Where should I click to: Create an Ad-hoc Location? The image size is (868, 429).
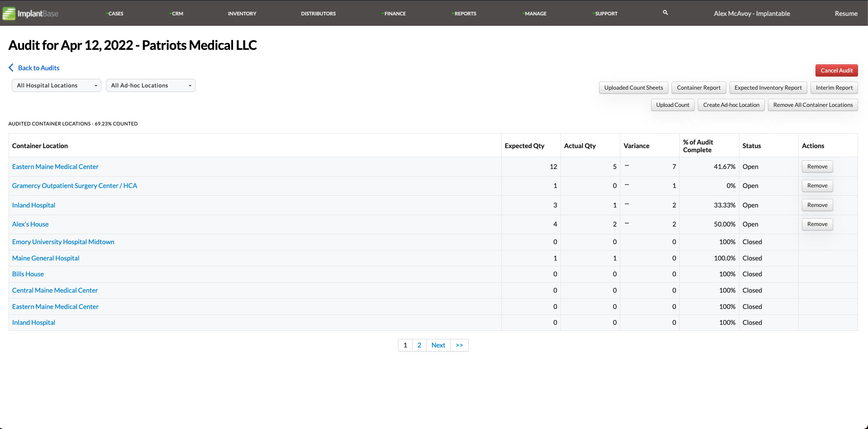[731, 105]
